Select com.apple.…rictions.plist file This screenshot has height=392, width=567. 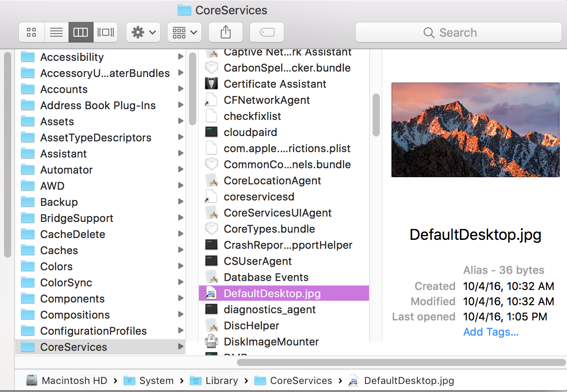point(284,148)
